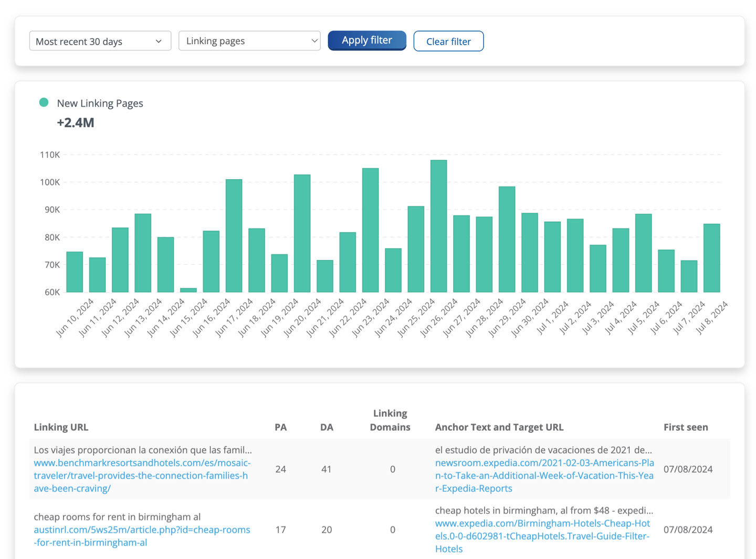
Task: Select the Jun 15, 2024 bar
Action: click(188, 290)
